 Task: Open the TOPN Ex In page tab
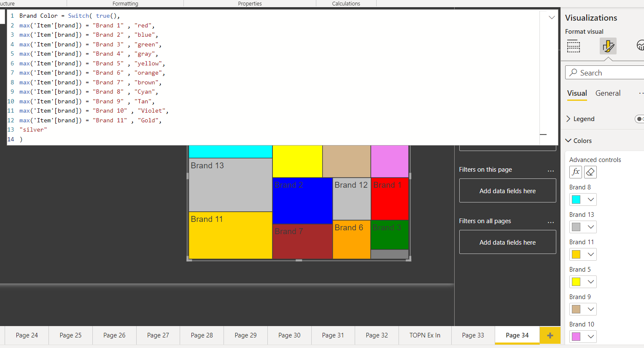point(425,335)
